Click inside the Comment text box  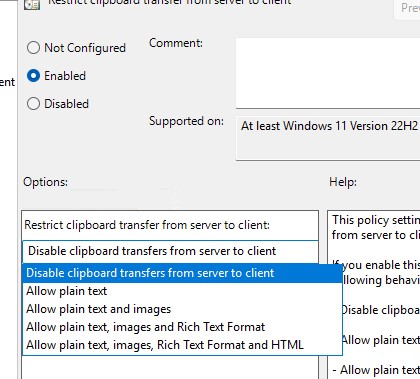coord(328,73)
